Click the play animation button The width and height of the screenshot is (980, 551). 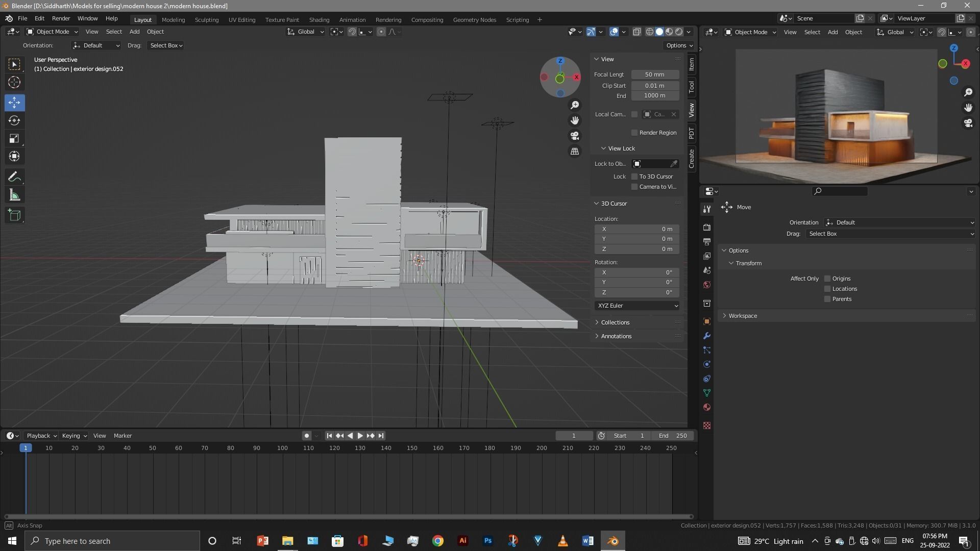(x=360, y=436)
